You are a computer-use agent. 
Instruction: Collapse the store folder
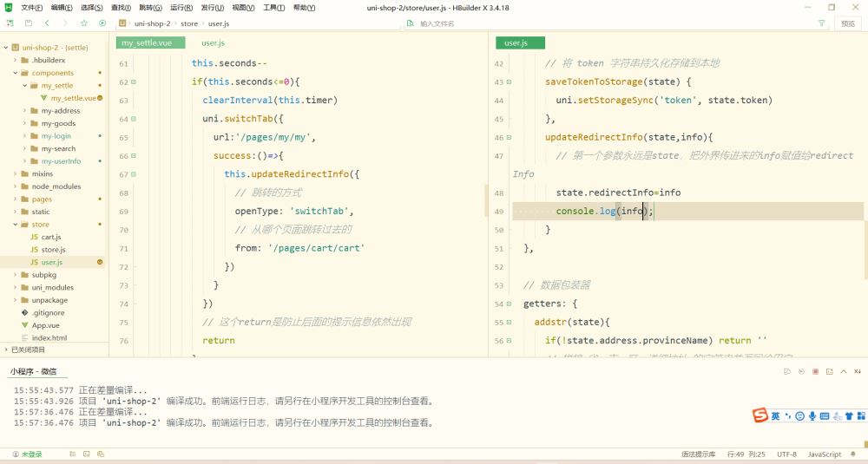click(15, 225)
